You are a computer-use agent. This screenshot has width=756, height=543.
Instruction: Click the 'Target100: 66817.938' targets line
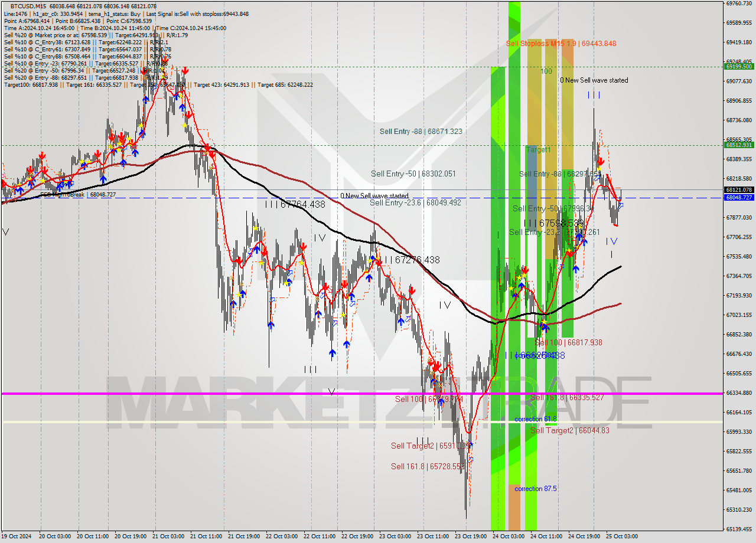tap(158, 84)
